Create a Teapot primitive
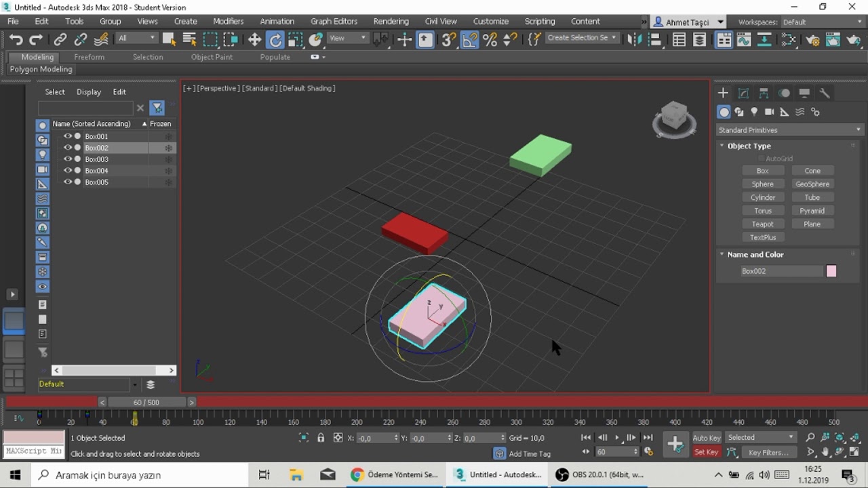 coord(763,224)
